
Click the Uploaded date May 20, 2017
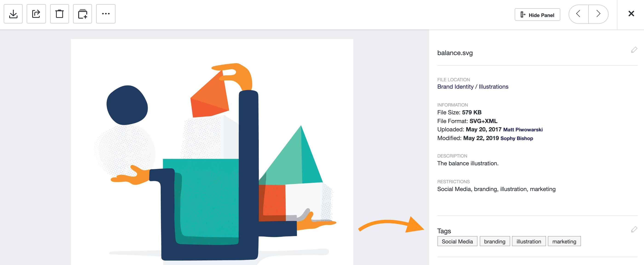483,129
